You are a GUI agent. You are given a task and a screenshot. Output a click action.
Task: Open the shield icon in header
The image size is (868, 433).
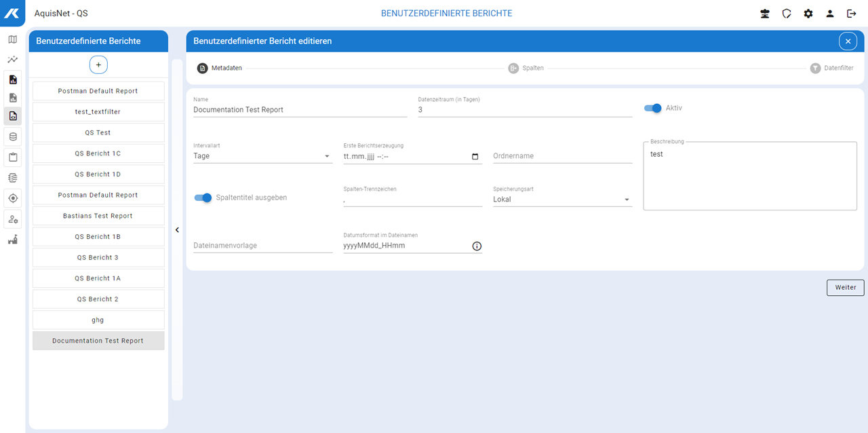[x=787, y=14]
